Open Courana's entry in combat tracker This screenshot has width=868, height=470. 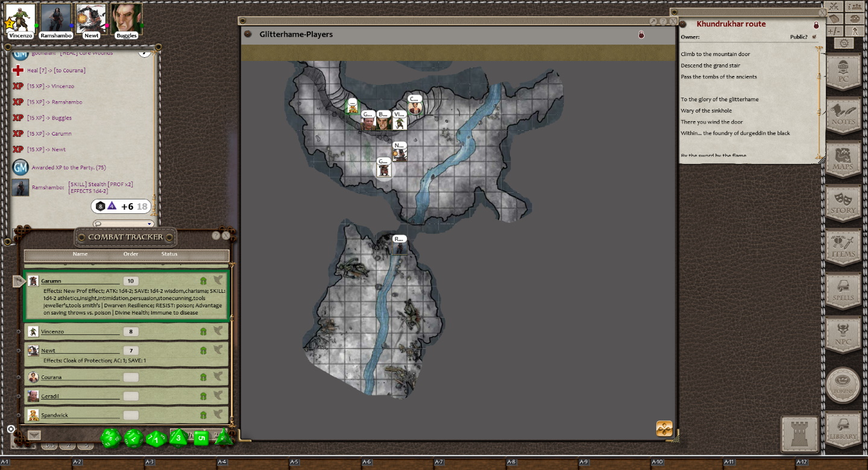pyautogui.click(x=51, y=377)
